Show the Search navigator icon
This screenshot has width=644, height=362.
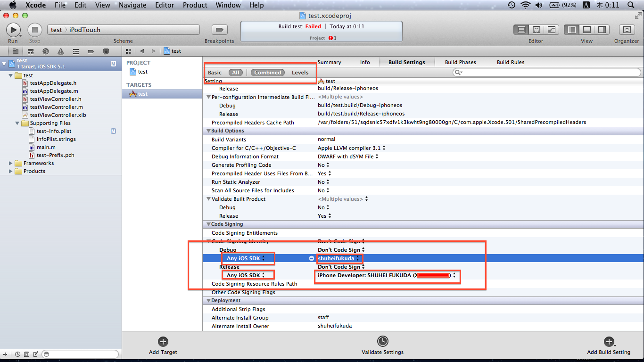pyautogui.click(x=46, y=51)
